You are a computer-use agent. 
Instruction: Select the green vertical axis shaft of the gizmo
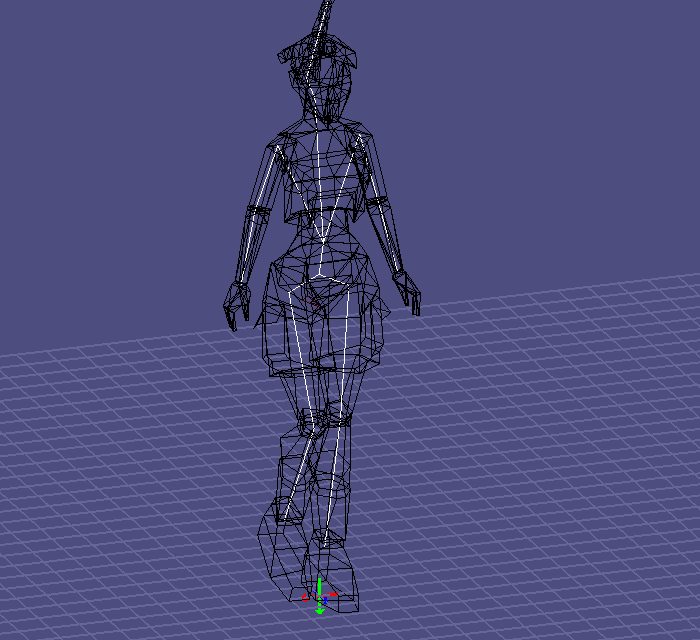tap(320, 586)
